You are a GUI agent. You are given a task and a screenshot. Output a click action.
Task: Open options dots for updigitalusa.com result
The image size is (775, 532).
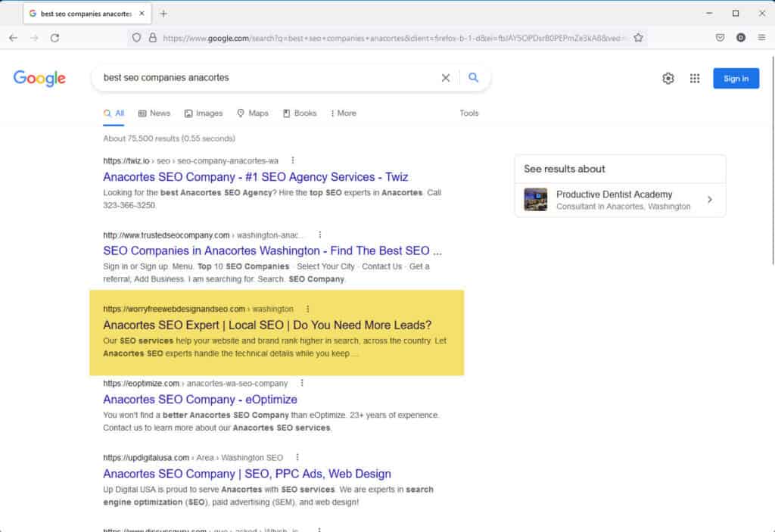tap(297, 457)
